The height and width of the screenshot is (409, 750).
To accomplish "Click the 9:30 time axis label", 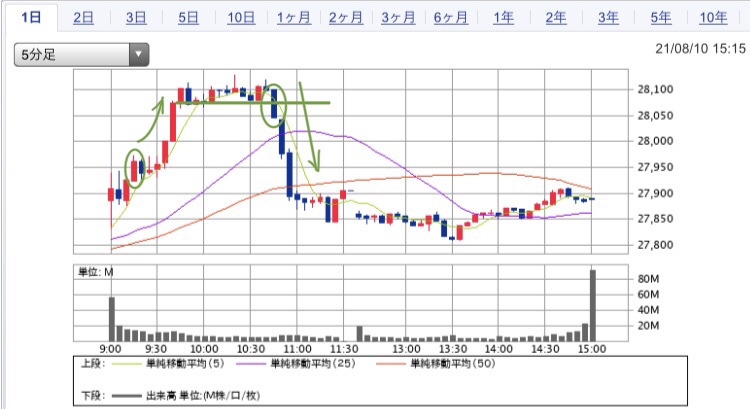I will coord(156,349).
